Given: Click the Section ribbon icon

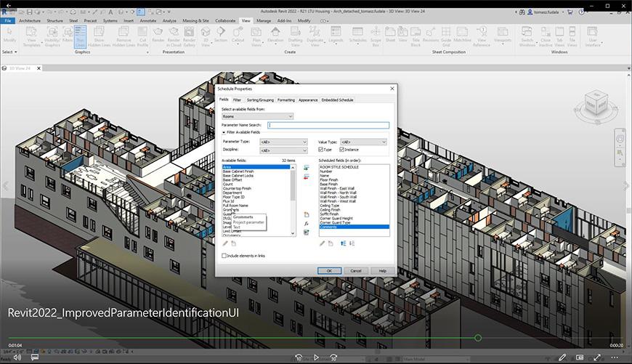Looking at the screenshot, I should (221, 34).
